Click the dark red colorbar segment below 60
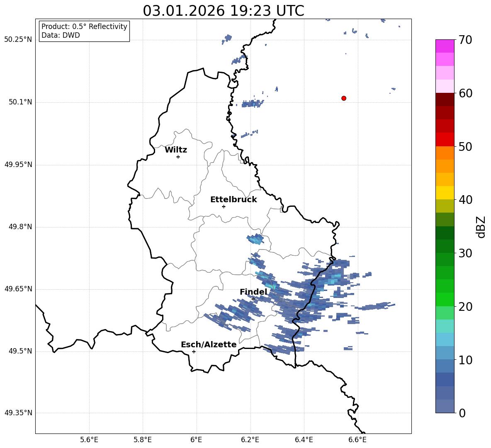The height and width of the screenshot is (448, 491). 445,99
